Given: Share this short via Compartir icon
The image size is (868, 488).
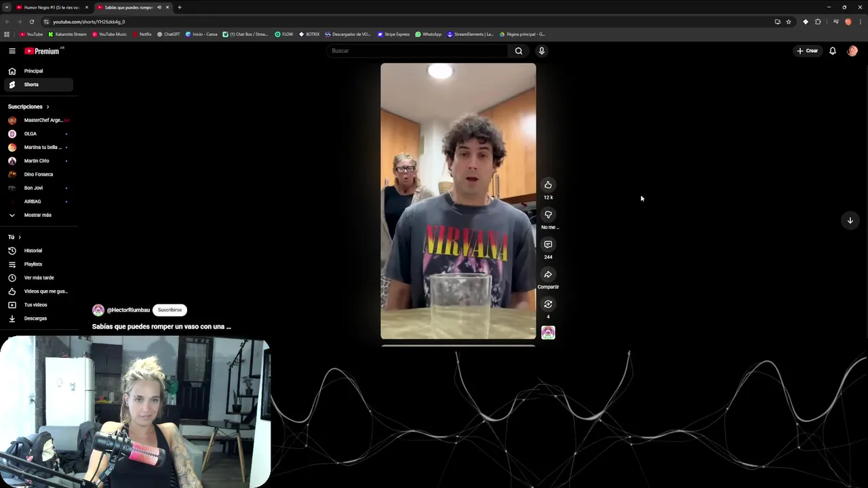Looking at the screenshot, I should click(548, 274).
